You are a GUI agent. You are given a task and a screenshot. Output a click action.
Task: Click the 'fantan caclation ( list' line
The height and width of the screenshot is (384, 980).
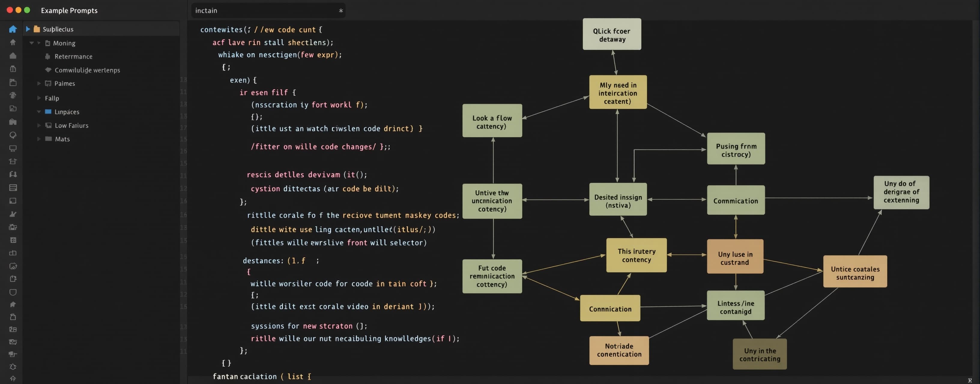pyautogui.click(x=262, y=376)
